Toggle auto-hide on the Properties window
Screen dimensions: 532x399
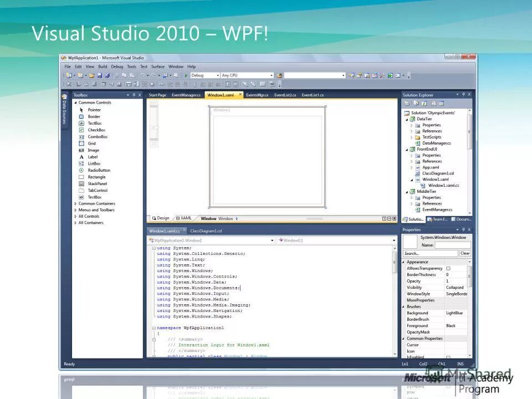coord(463,229)
